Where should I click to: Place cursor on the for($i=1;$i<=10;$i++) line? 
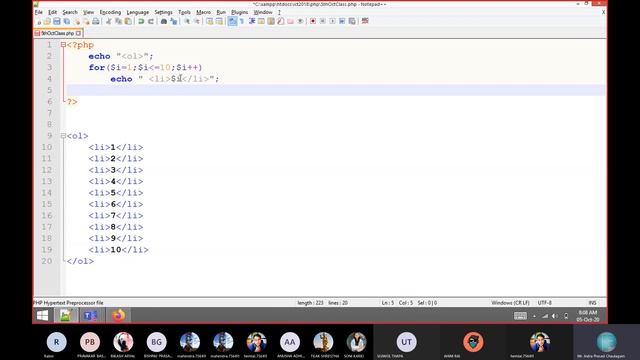point(145,68)
